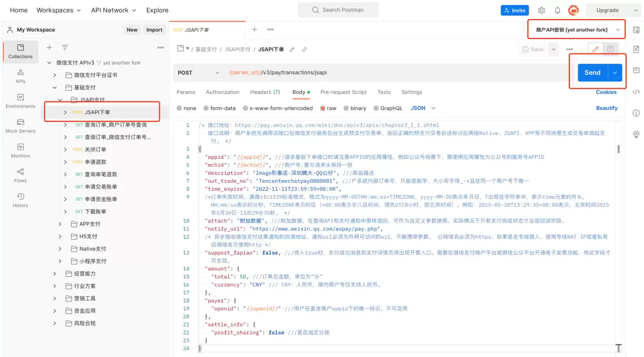644x357 pixels.
Task: Open collections panel more options
Action: 160,47
